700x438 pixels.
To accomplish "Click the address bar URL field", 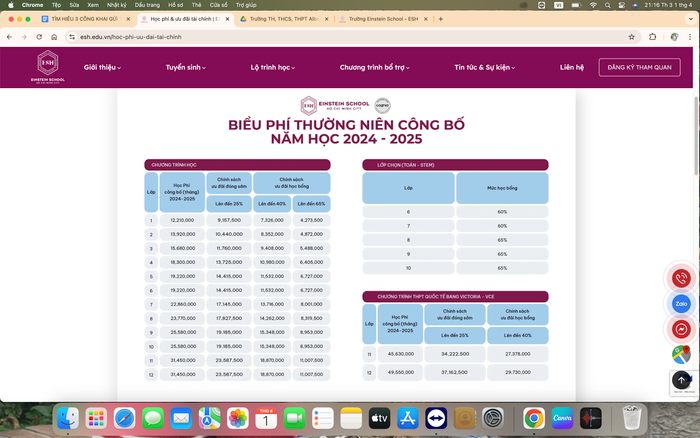I will pos(348,37).
